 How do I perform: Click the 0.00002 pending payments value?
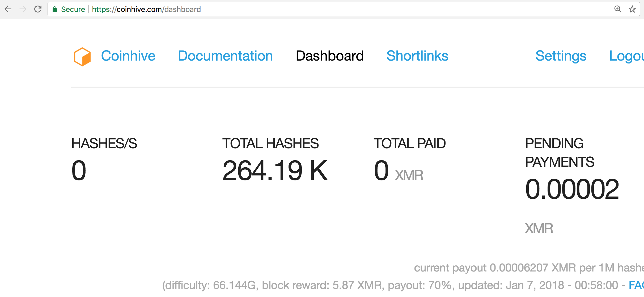572,189
